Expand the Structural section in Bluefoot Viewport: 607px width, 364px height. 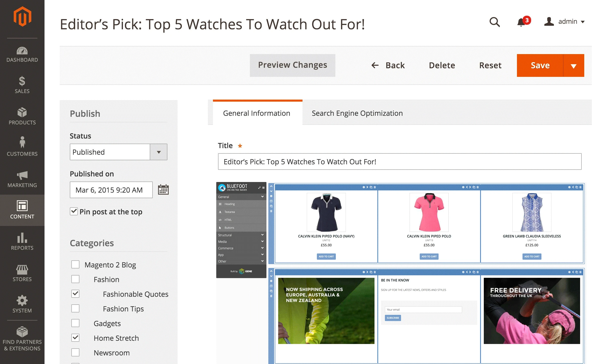click(241, 235)
